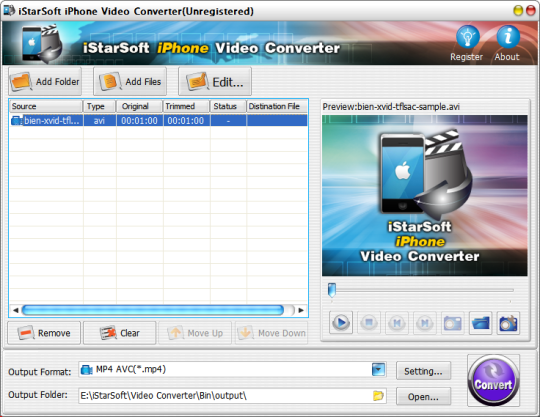Viewport: 540px width, 417px height.
Task: Click the right scroll arrow of file list
Action: (301, 310)
